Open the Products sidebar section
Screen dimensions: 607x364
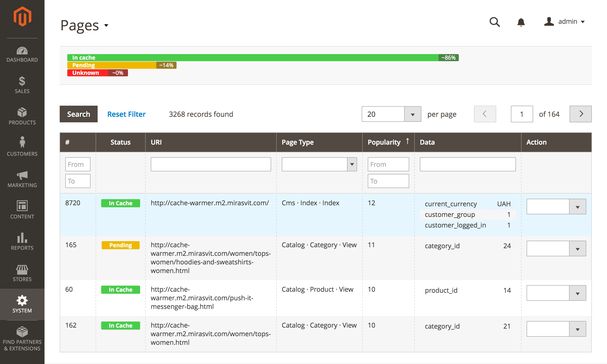(x=22, y=116)
